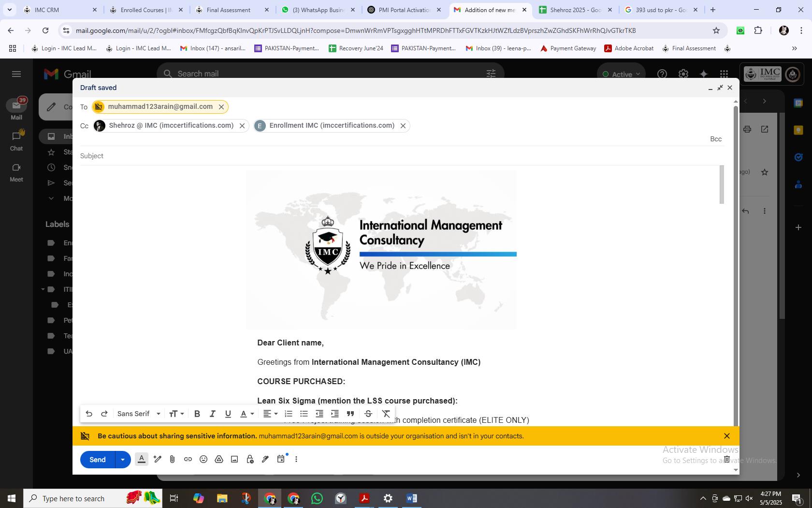Click the Help me write pencil icon
This screenshot has height=508, width=812.
[157, 459]
